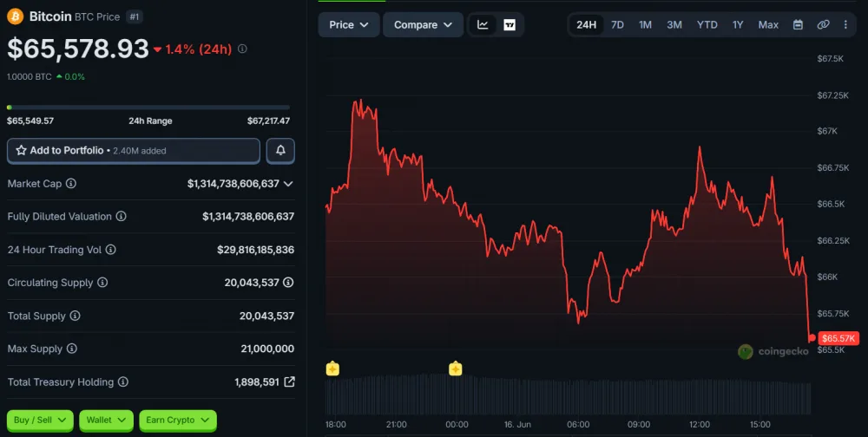Switch to the line chart view icon

pyautogui.click(x=483, y=25)
